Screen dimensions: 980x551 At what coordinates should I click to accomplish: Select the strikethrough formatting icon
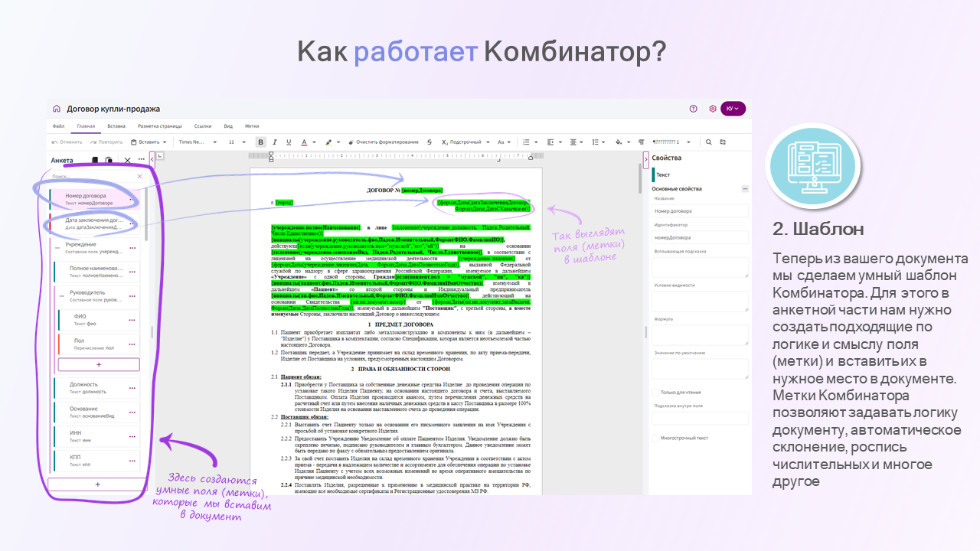click(429, 142)
